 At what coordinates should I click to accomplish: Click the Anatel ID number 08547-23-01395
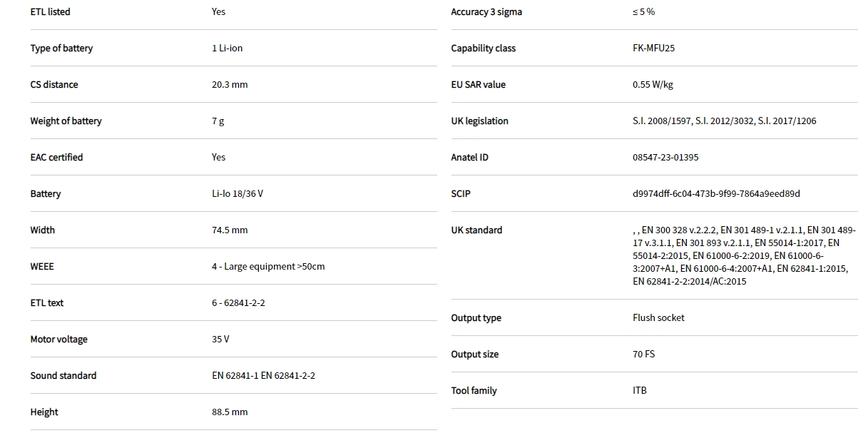point(665,158)
